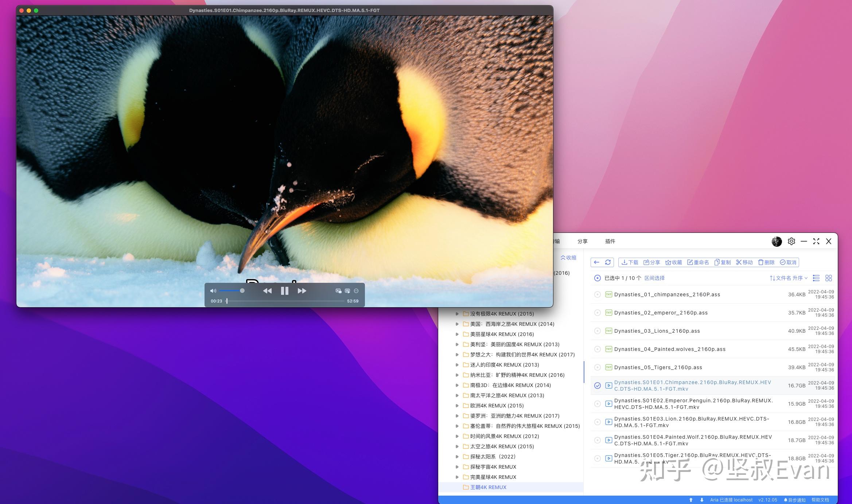Select checkbox for Dynasties_03_Lions_2160p.ass

point(597,331)
